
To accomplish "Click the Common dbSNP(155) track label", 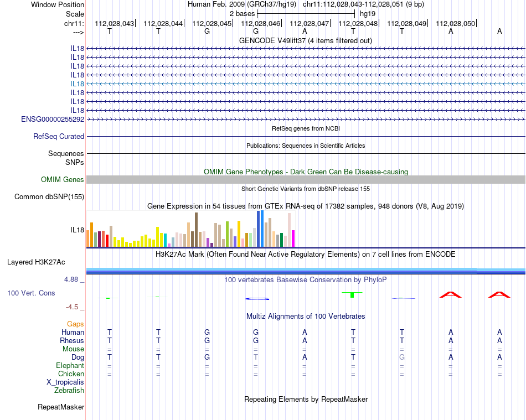I will click(x=49, y=197).
